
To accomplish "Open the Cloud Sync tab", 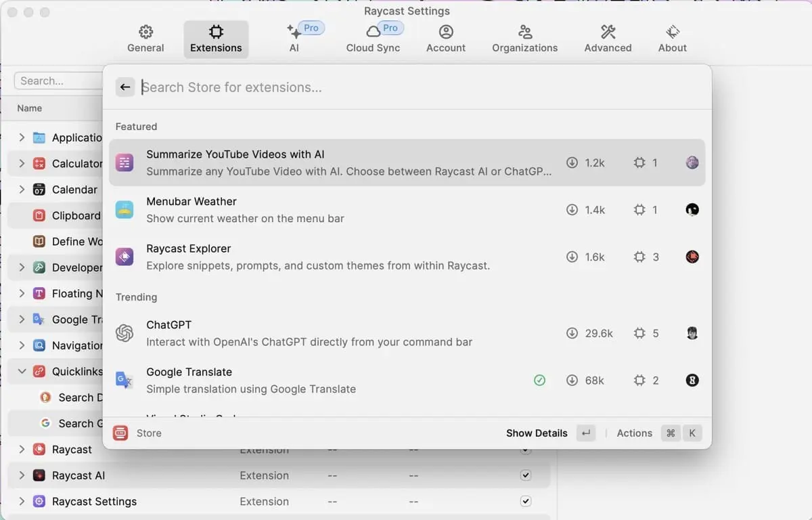I will tap(374, 39).
